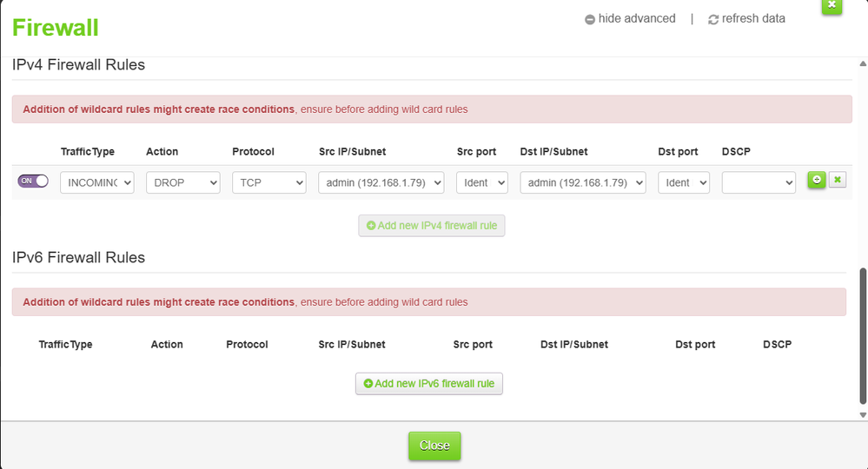Click the refresh data circular arrows icon
Viewport: 868px width, 469px height.
click(713, 19)
